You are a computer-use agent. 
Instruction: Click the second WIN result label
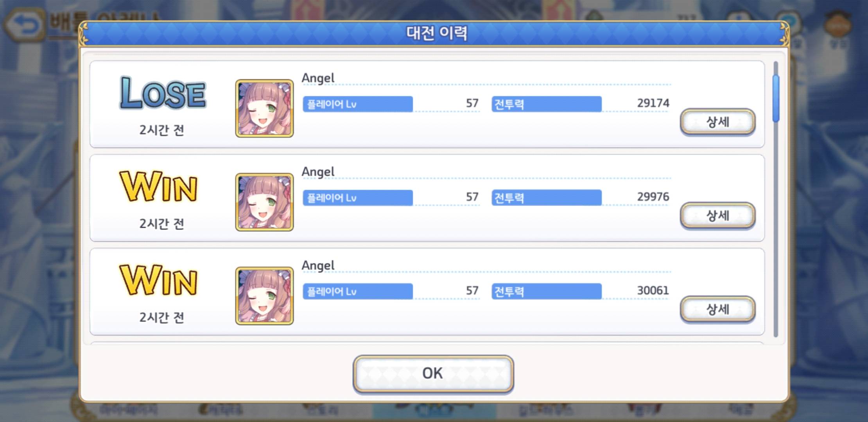point(158,281)
